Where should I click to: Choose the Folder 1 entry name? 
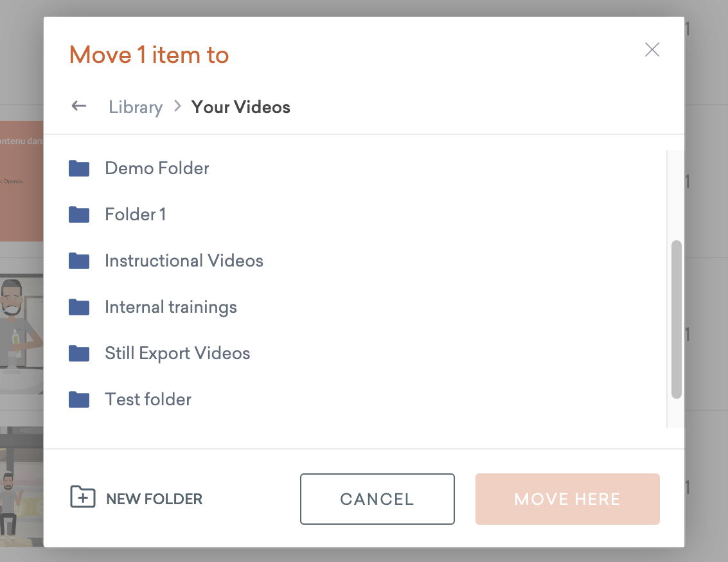[136, 215]
